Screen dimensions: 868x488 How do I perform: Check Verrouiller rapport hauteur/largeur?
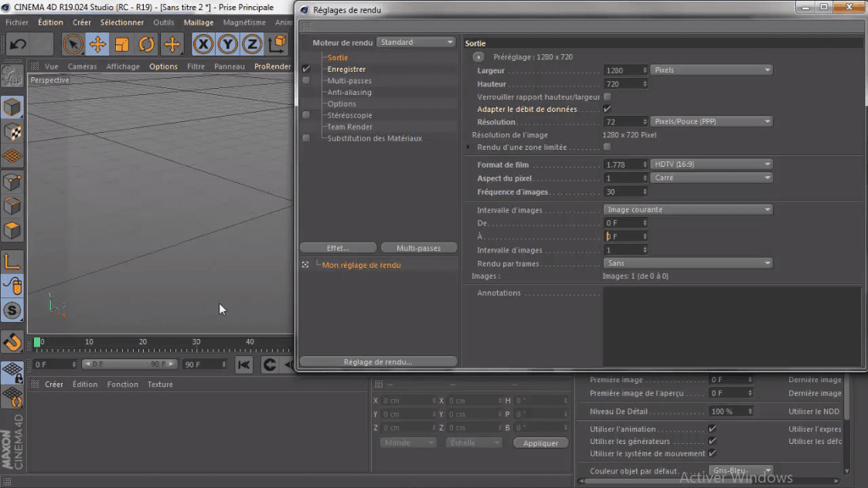pyautogui.click(x=608, y=97)
